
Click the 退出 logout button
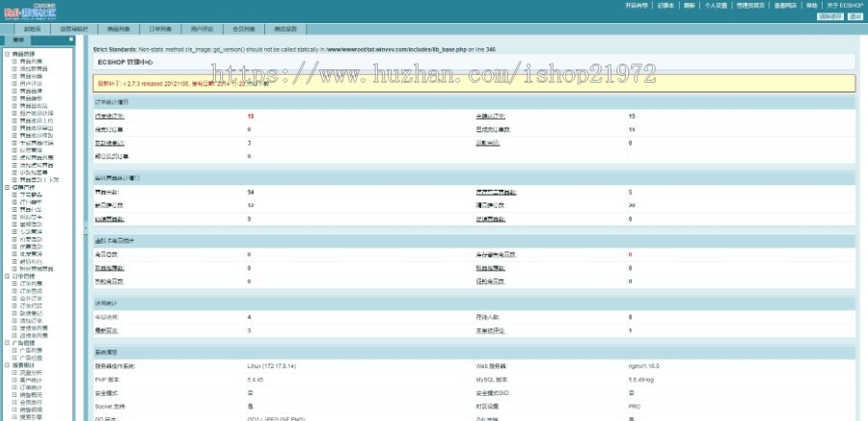pyautogui.click(x=854, y=16)
